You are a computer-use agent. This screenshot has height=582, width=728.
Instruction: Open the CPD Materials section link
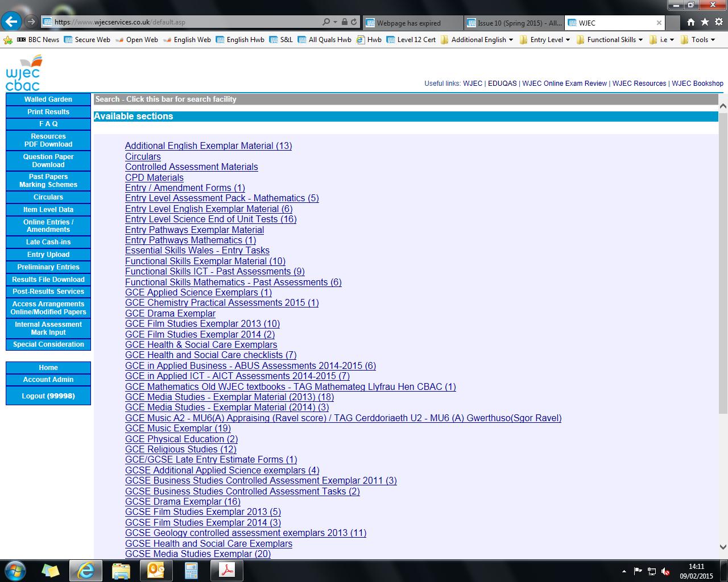[154, 178]
